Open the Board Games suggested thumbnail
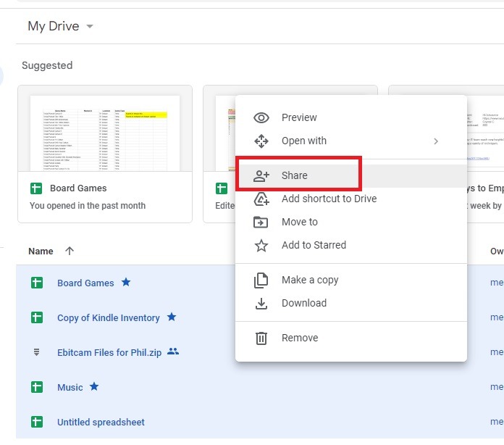This screenshot has height=445, width=504. click(x=105, y=133)
